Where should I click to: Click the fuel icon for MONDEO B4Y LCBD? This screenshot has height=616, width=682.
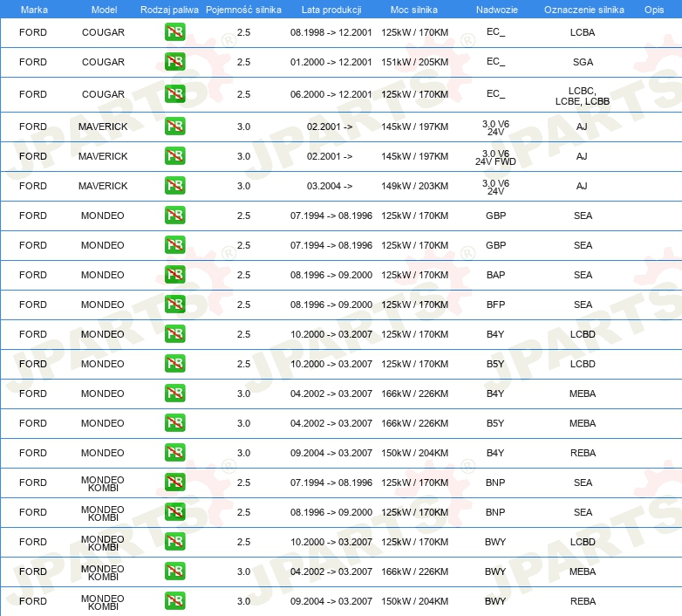click(174, 334)
